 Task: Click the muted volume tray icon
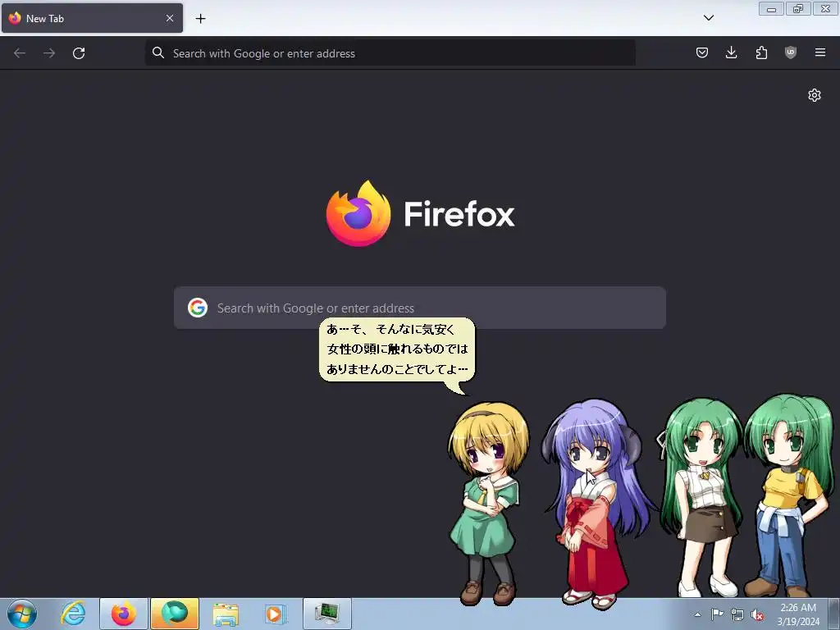pos(757,615)
